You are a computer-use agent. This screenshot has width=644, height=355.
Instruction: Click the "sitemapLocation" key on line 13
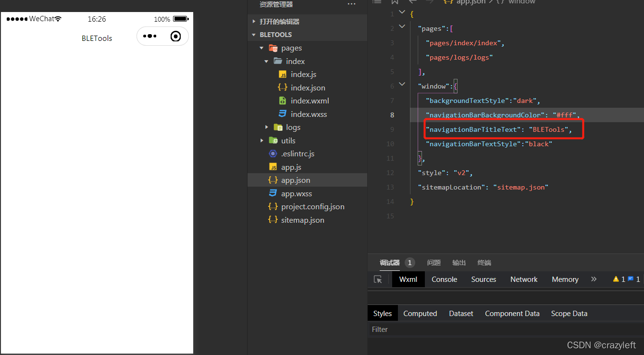point(451,187)
